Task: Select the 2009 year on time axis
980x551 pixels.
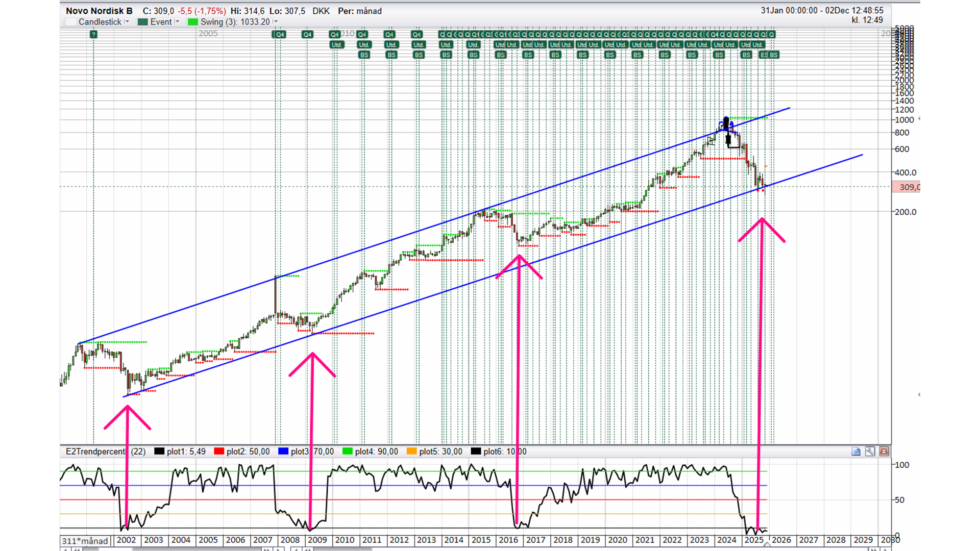Action: tap(317, 540)
